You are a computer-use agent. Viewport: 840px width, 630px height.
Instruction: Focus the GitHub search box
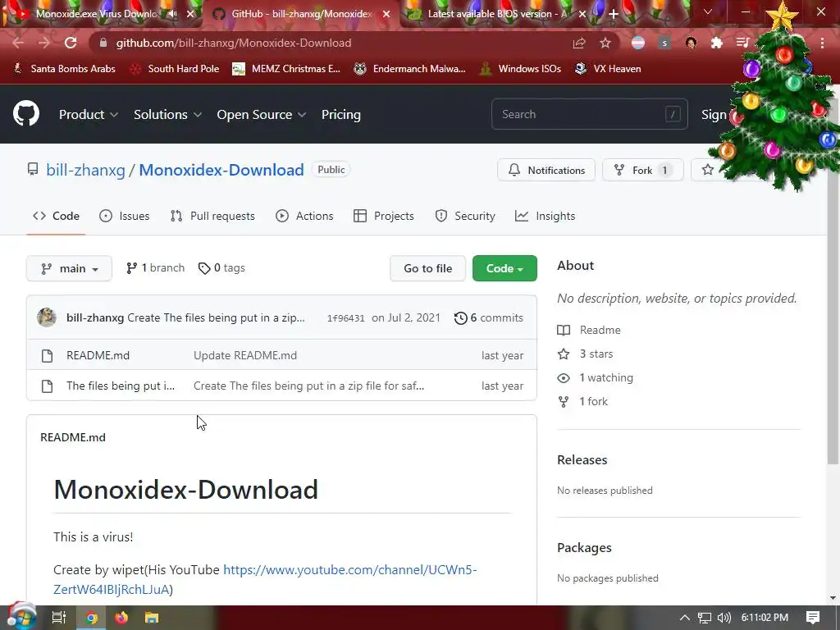(589, 114)
